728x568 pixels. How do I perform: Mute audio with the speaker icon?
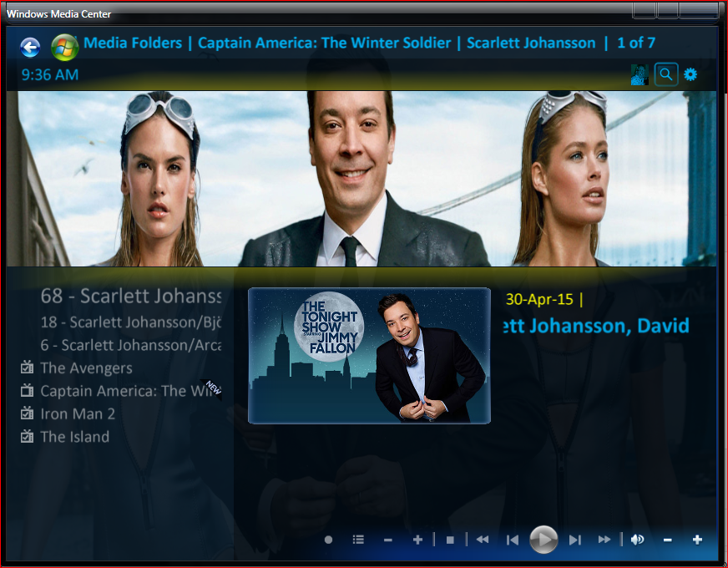(x=638, y=540)
